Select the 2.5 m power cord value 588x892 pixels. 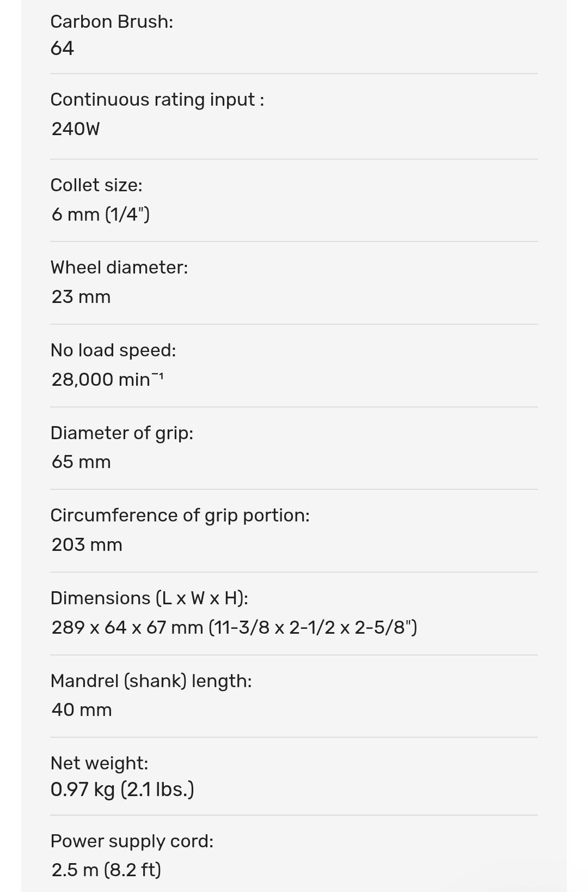click(106, 870)
